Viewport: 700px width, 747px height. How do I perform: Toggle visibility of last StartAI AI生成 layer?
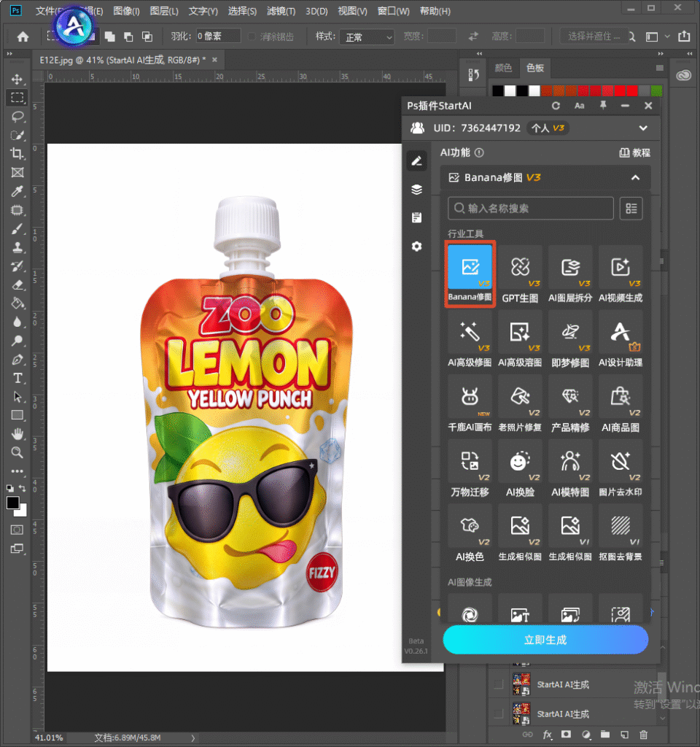tap(499, 713)
